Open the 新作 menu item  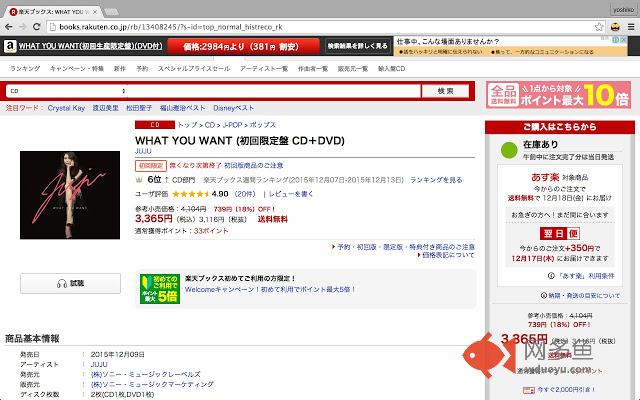tap(120, 69)
